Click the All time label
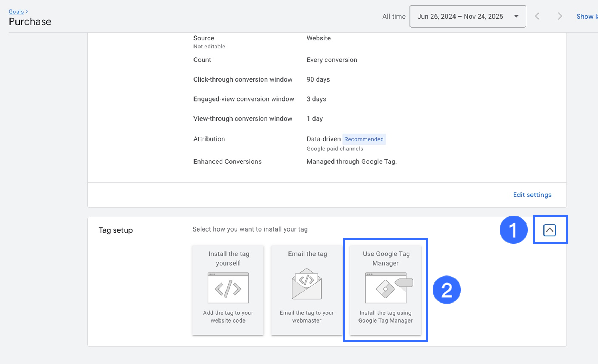Viewport: 598px width, 364px height. (x=394, y=17)
